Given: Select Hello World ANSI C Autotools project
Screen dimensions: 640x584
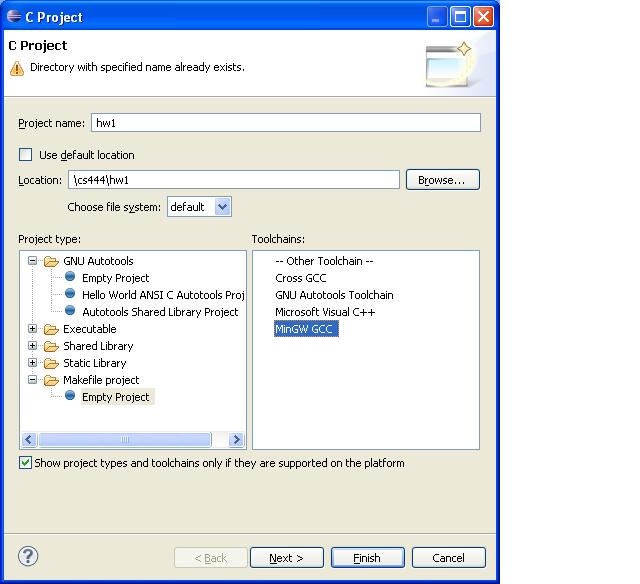Looking at the screenshot, I should 163,295.
